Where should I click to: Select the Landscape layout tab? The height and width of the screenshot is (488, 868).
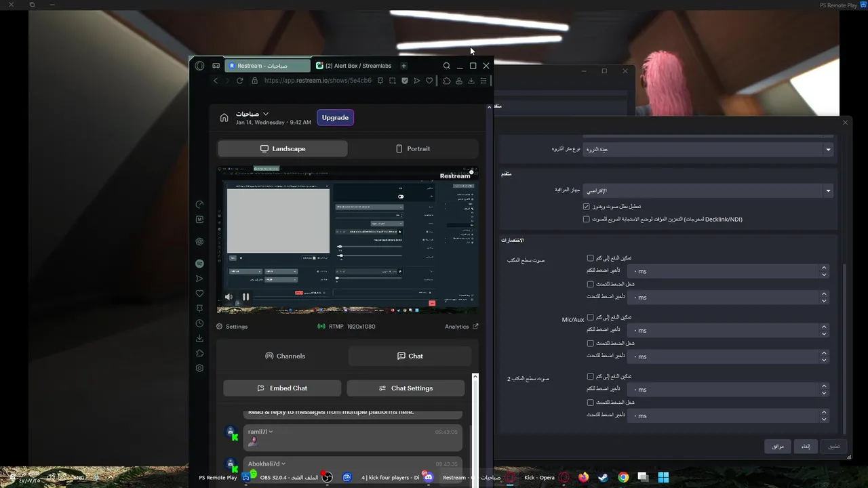tap(283, 148)
